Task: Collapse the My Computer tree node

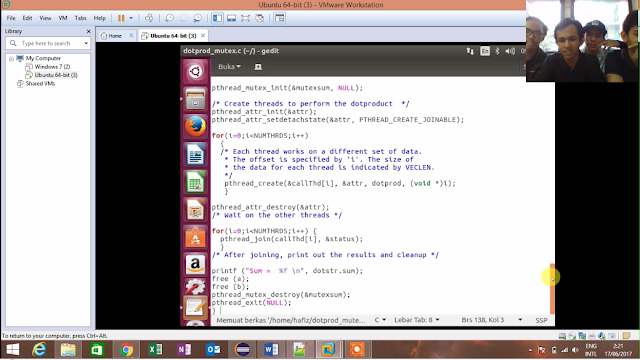Action: tap(11, 59)
